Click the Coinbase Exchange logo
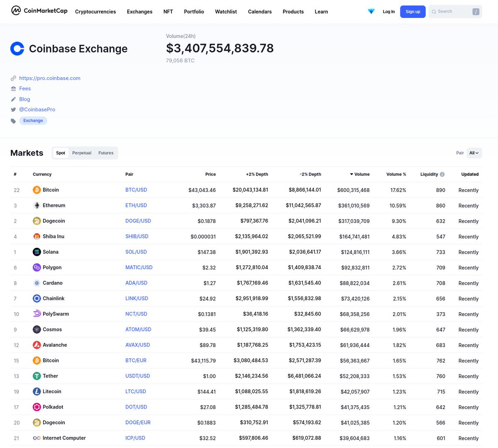Screen dimensions: 498x448 point(17,49)
